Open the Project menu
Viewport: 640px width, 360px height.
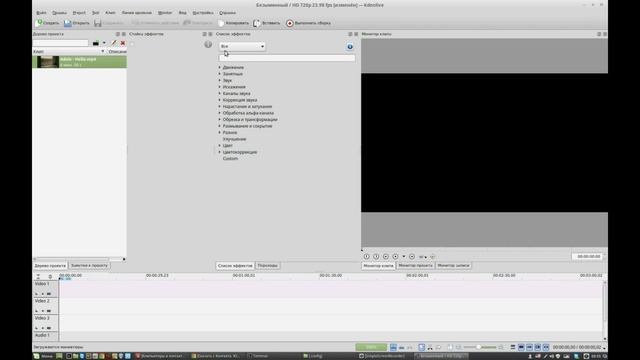click(79, 13)
